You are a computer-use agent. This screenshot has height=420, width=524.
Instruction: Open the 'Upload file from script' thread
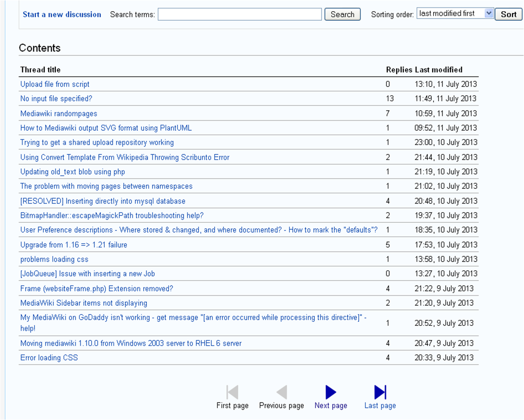(55, 84)
